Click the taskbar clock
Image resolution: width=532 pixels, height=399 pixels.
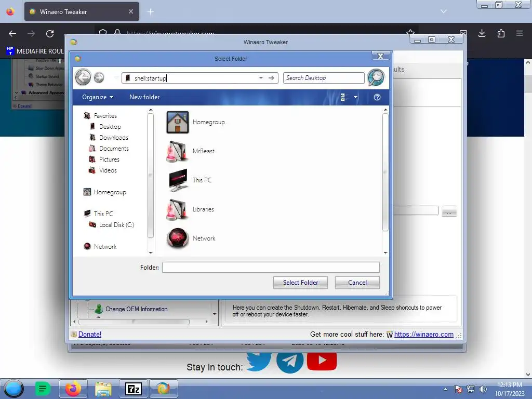click(509, 389)
